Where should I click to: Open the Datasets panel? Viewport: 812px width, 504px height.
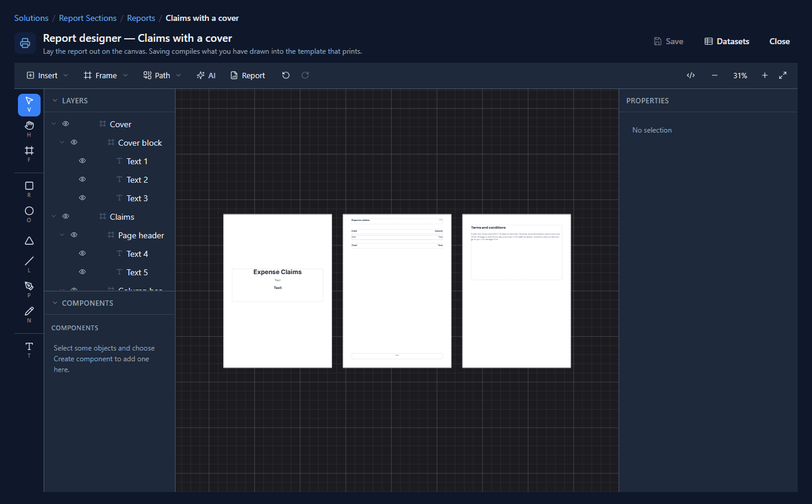pos(727,41)
